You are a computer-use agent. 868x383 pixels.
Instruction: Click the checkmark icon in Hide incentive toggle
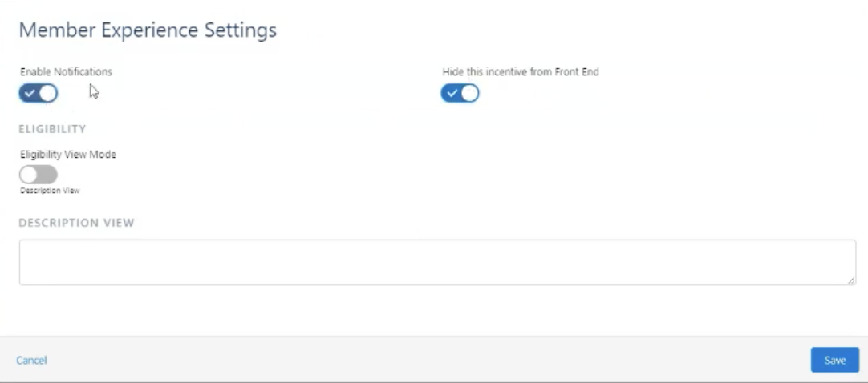[x=452, y=94]
